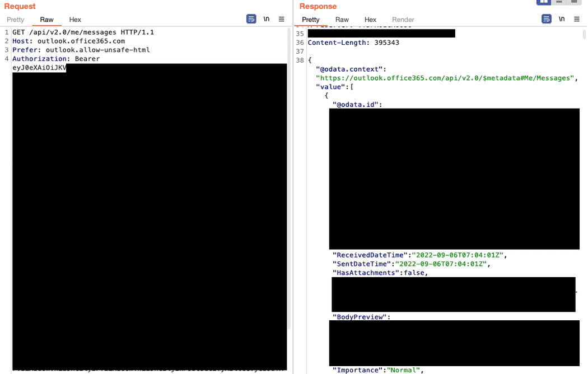Open the Render tab in Response panel

tap(403, 20)
